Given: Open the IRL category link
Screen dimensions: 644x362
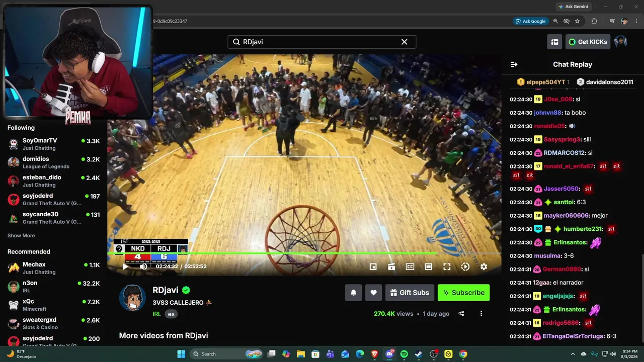Looking at the screenshot, I should (x=157, y=314).
